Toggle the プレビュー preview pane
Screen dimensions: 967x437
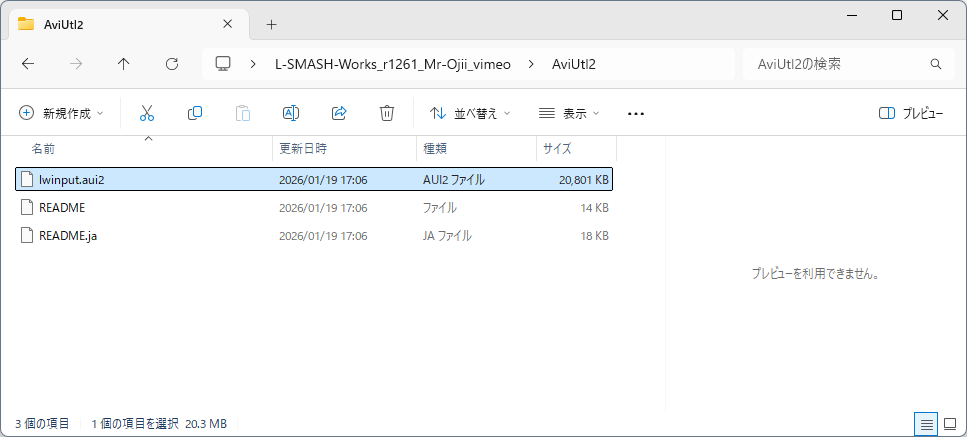pos(910,114)
